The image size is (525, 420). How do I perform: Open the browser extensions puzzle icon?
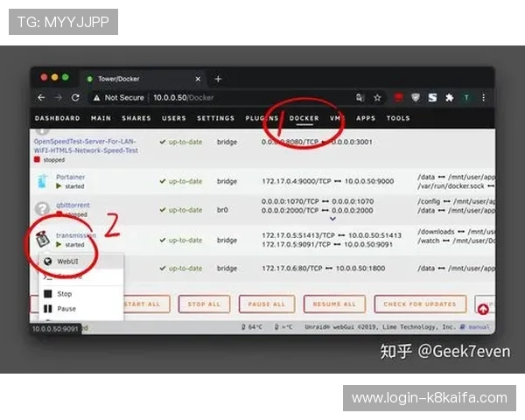(x=449, y=98)
